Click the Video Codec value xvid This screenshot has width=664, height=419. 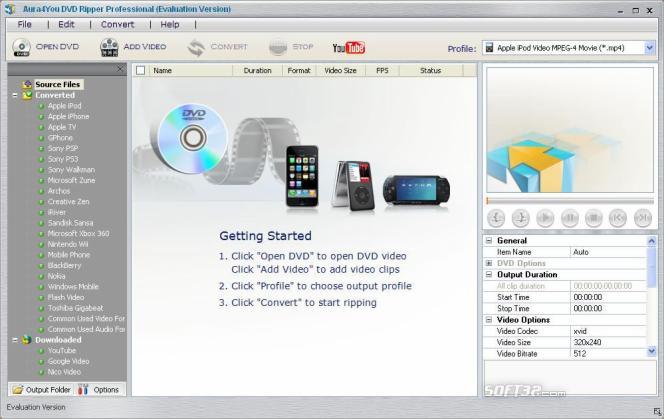coord(608,331)
